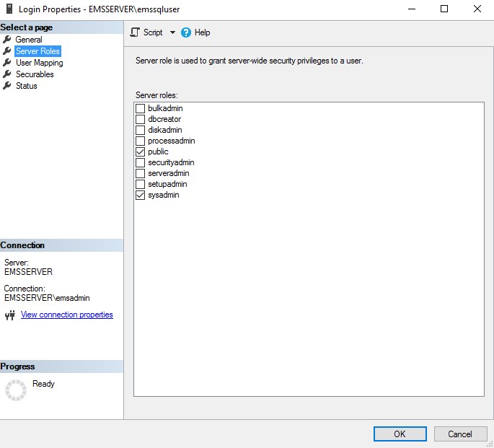Image resolution: width=494 pixels, height=448 pixels.
Task: Select the bulkadmin role name text
Action: (165, 108)
